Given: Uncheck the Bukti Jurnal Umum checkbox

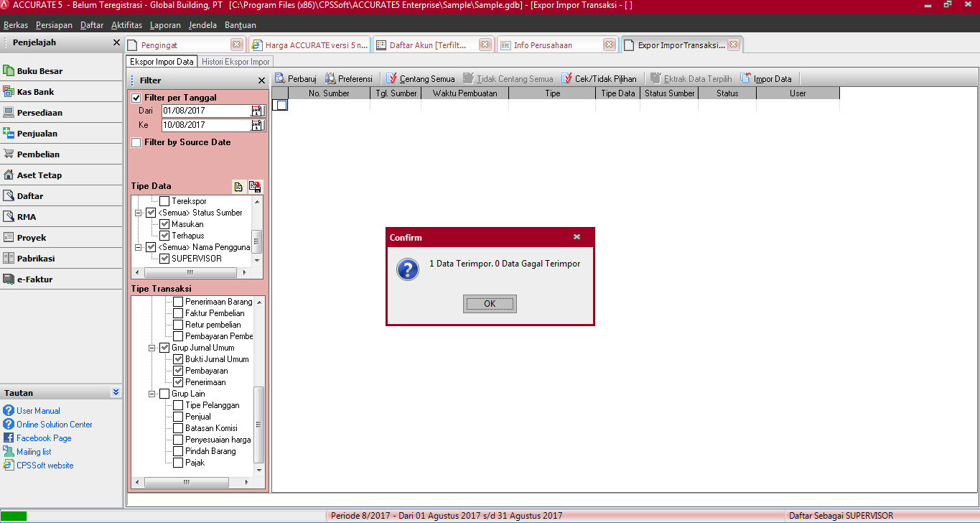Looking at the screenshot, I should click(x=178, y=359).
